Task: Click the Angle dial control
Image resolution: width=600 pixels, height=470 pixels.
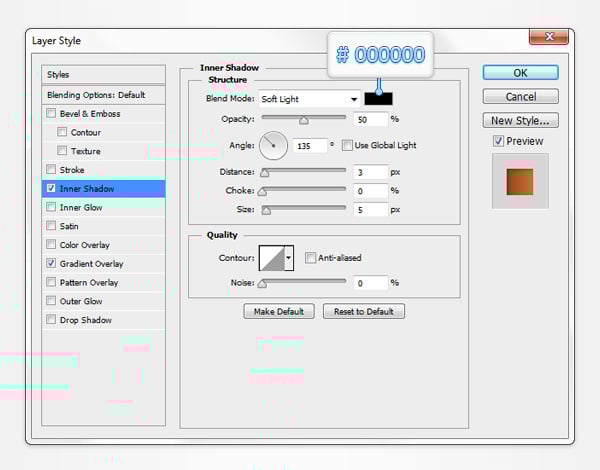Action: (x=273, y=146)
